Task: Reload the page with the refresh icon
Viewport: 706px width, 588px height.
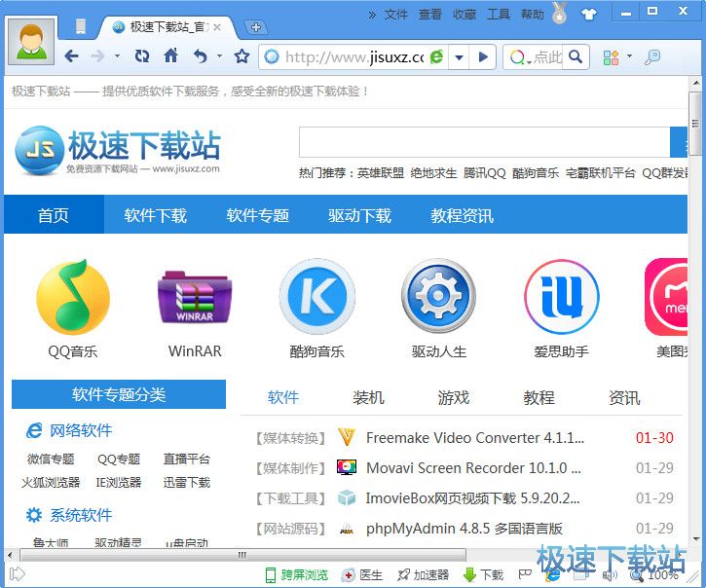Action: coord(142,56)
